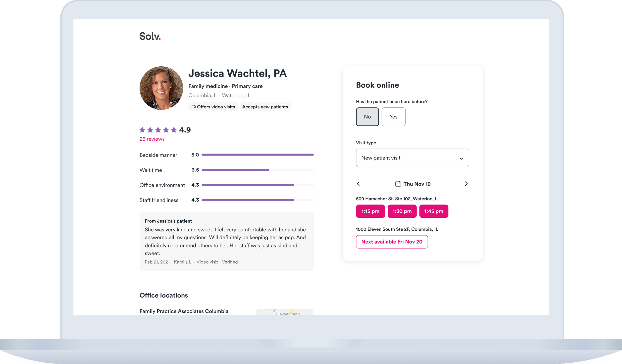The image size is (622, 364).
Task: Open the 25 reviews link
Action: [x=152, y=139]
